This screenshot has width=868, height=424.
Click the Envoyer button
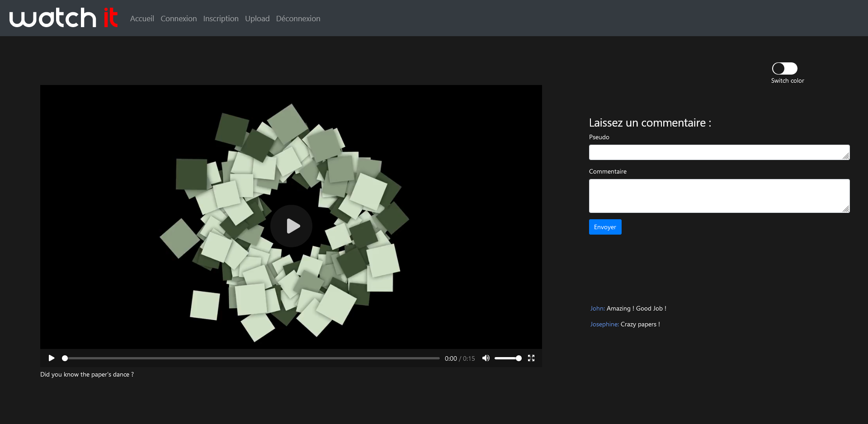point(605,227)
